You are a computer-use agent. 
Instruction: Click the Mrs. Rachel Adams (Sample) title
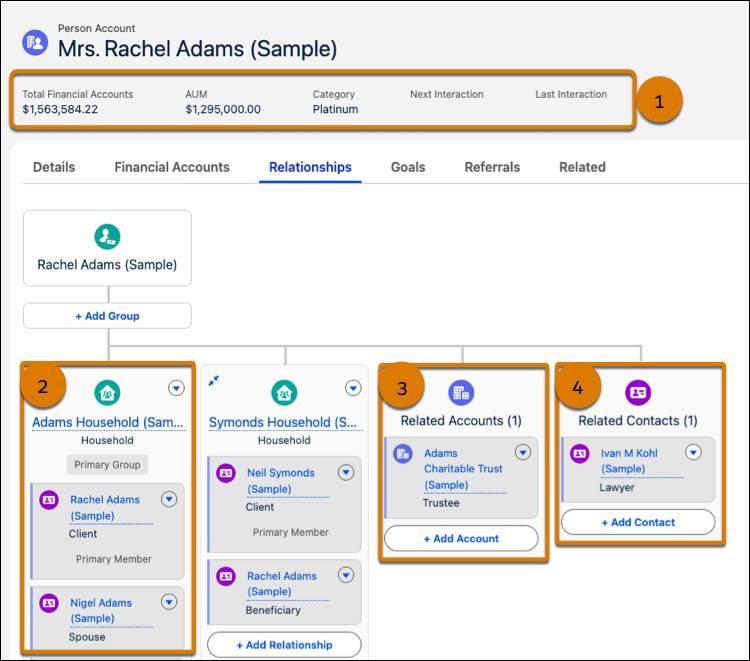point(198,49)
